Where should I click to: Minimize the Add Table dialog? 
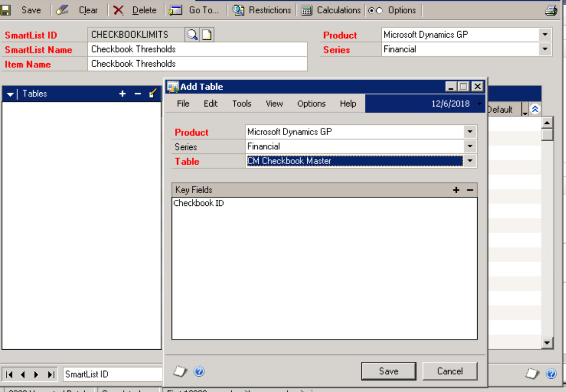click(451, 87)
